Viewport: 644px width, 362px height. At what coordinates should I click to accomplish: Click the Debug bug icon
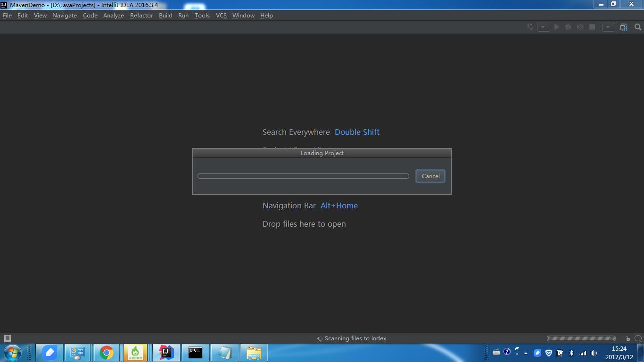[x=569, y=27]
